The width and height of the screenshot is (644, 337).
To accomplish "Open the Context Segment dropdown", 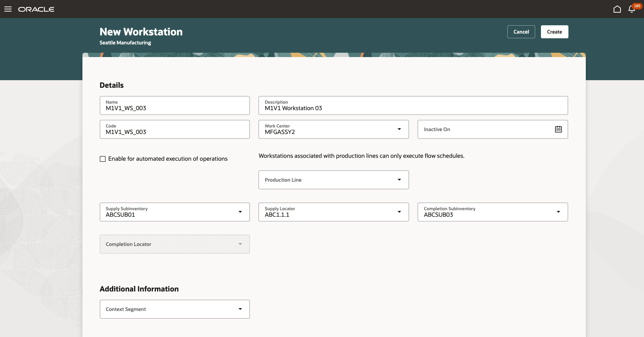I will coord(240,309).
